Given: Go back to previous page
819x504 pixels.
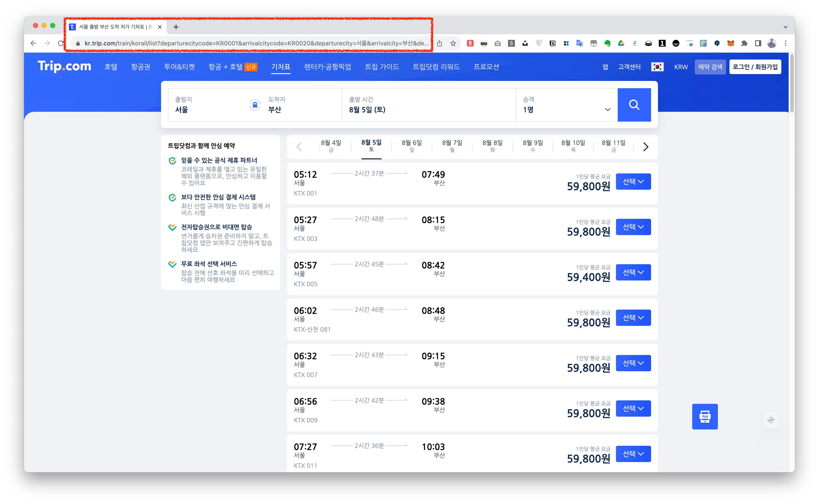Looking at the screenshot, I should (x=33, y=43).
